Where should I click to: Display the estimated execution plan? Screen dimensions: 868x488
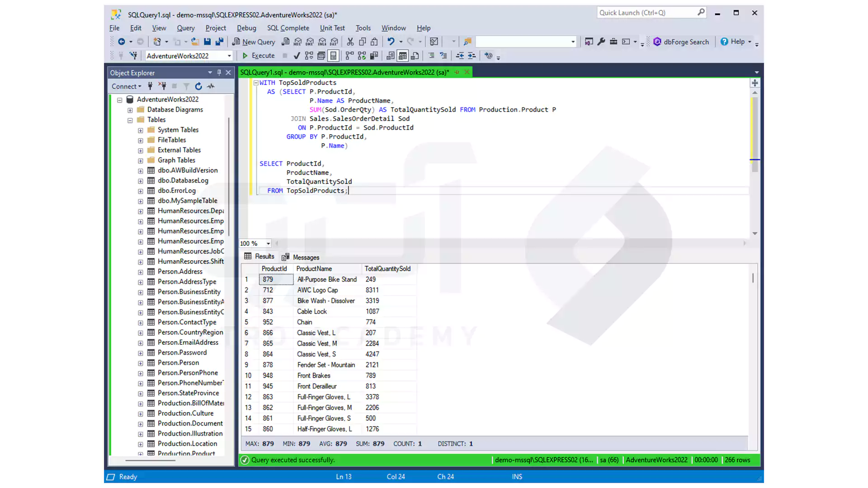(309, 56)
